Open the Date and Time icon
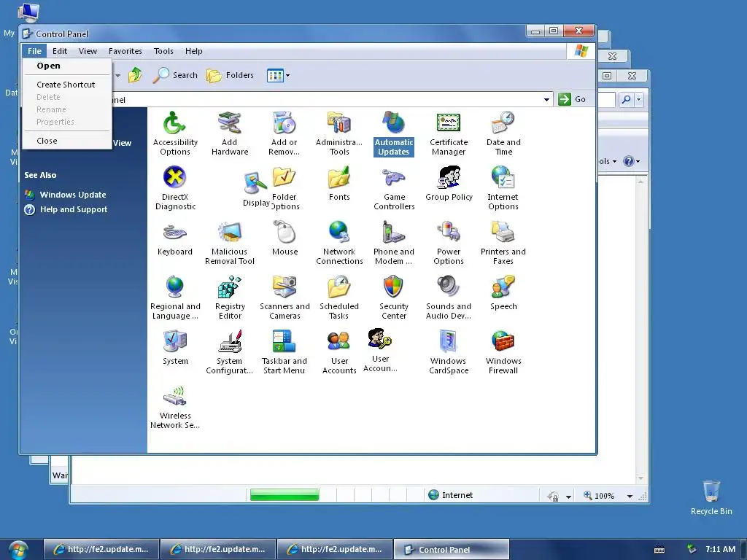This screenshot has width=747, height=560. click(503, 133)
